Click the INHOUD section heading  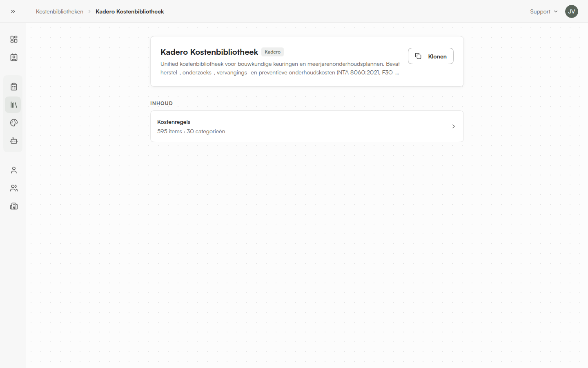(x=161, y=103)
